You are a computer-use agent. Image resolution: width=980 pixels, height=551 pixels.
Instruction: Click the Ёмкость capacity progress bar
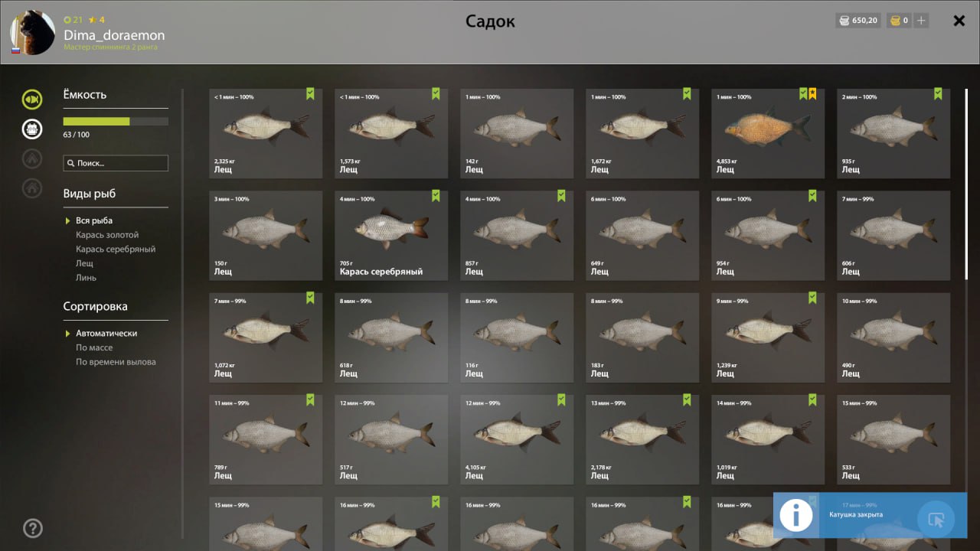click(x=116, y=121)
